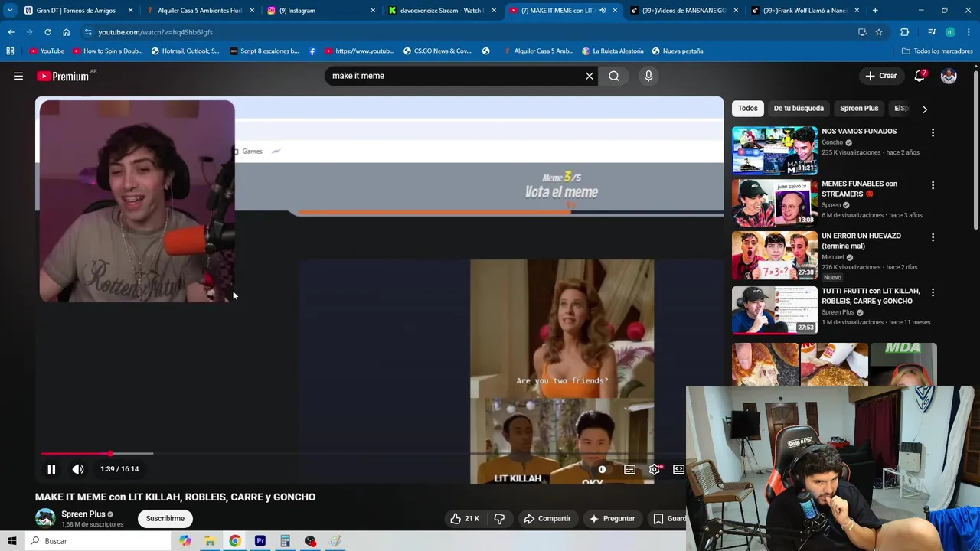Open options for TUTTI FRUTTI video
The height and width of the screenshot is (551, 980).
click(x=933, y=292)
